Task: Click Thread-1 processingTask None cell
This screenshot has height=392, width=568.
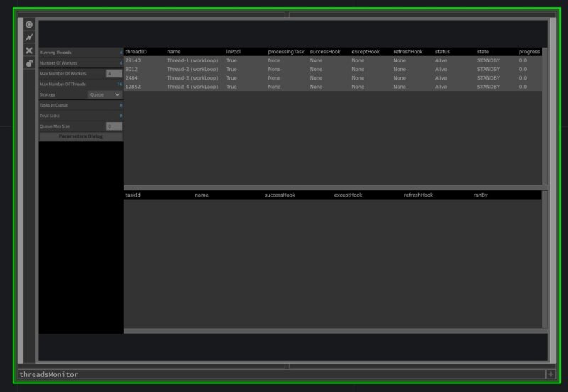Action: [x=274, y=60]
